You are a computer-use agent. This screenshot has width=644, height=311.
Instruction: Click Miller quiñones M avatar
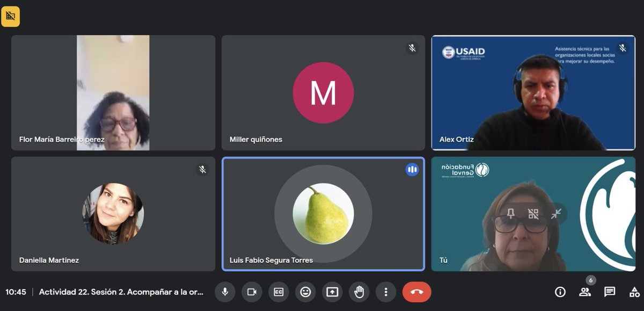point(323,93)
